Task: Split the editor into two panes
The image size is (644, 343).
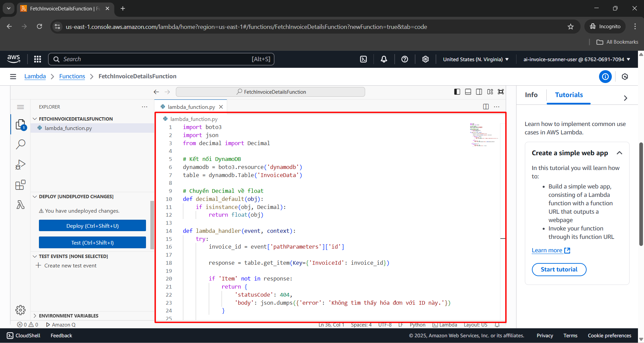Action: (486, 106)
